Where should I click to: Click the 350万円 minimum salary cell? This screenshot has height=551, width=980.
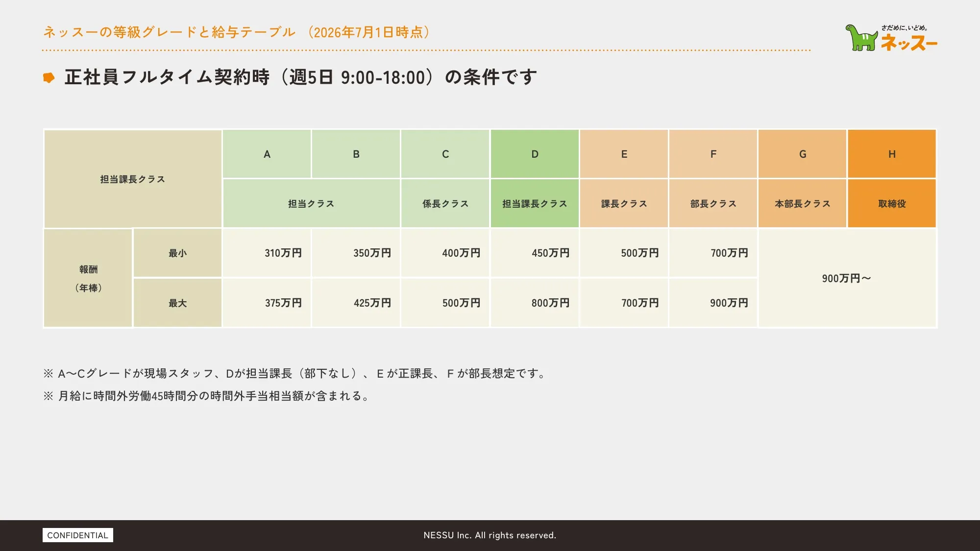(x=356, y=253)
